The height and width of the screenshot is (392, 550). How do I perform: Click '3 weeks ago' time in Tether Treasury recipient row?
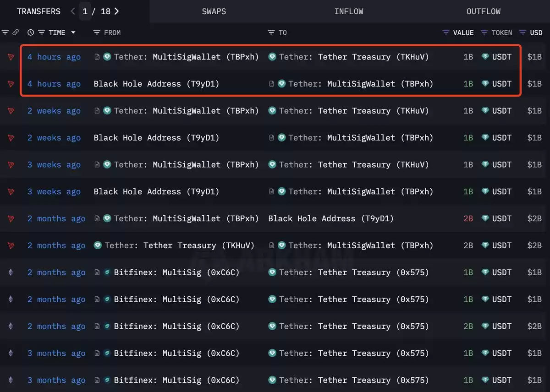[x=54, y=165]
